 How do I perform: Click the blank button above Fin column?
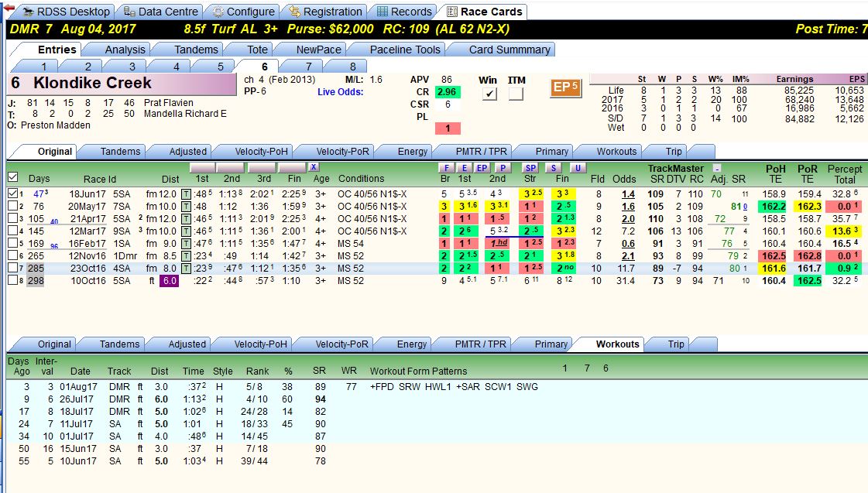point(292,168)
